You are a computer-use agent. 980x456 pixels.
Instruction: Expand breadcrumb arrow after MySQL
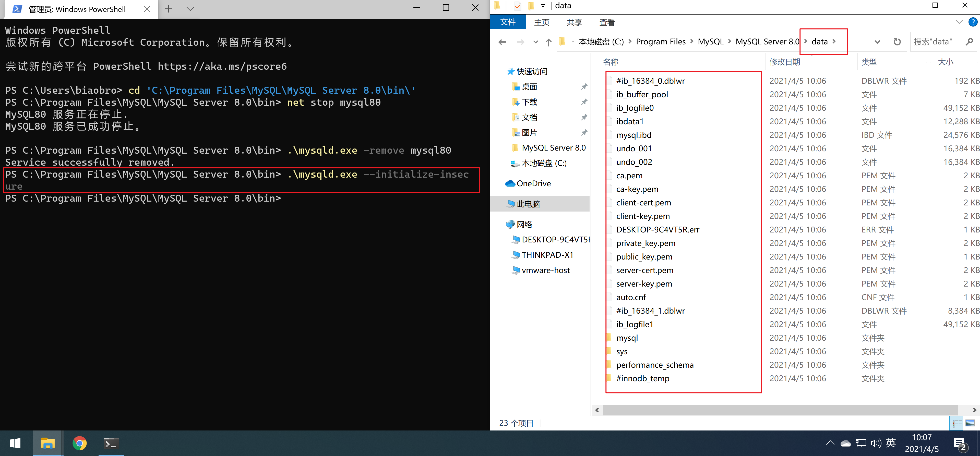point(729,41)
